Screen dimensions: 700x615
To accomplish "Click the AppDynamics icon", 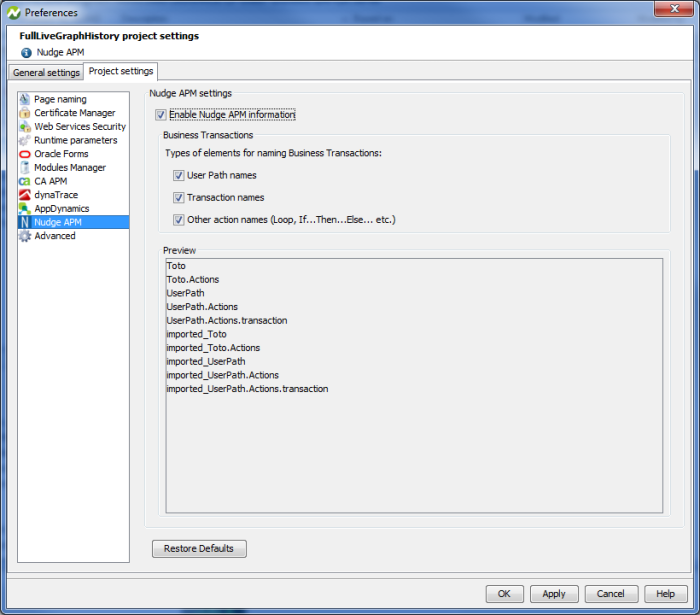I will click(25, 209).
